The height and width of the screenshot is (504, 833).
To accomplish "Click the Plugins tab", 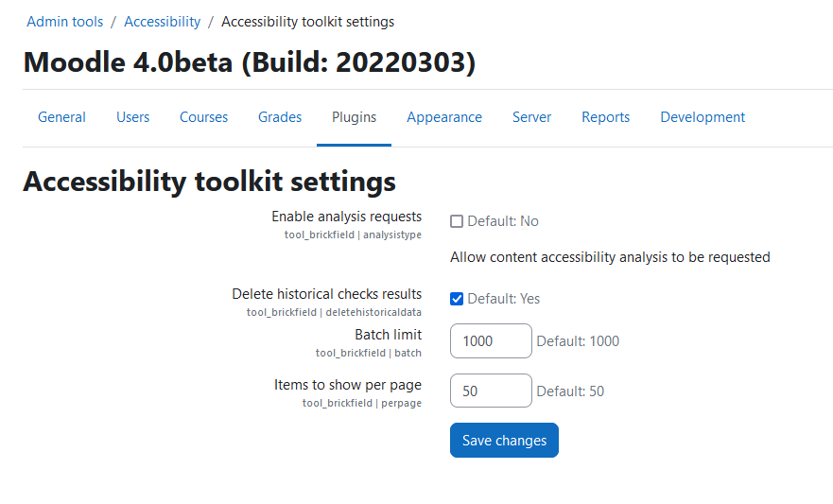I will click(354, 117).
